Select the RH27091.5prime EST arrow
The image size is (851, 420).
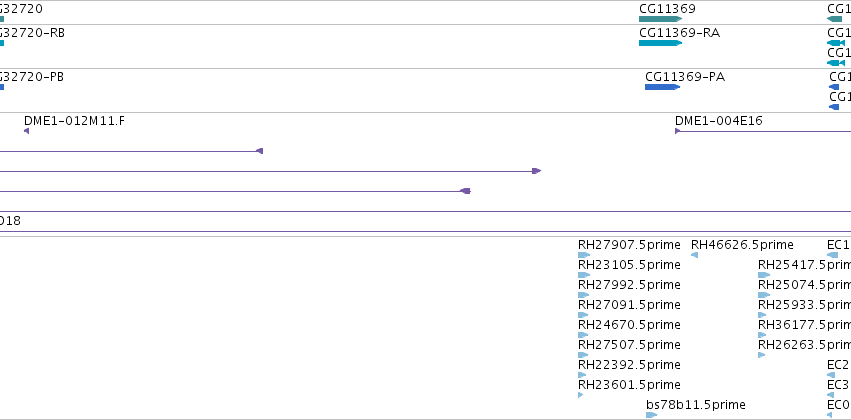pyautogui.click(x=583, y=315)
